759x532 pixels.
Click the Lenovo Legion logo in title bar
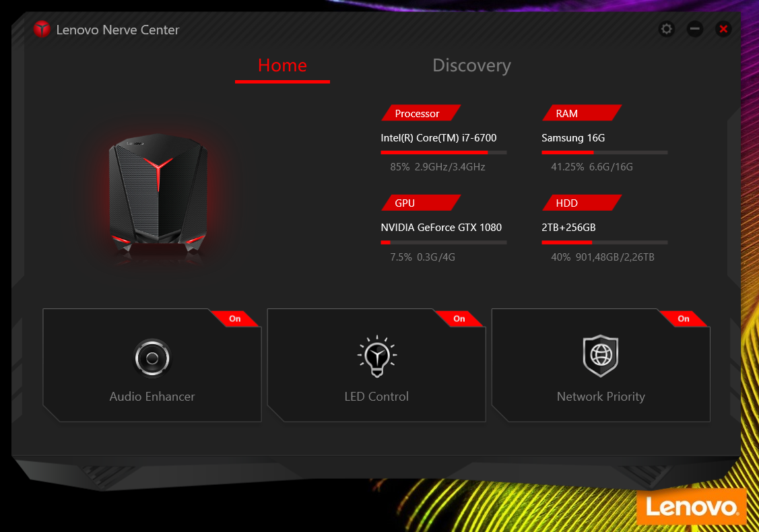[x=42, y=30]
